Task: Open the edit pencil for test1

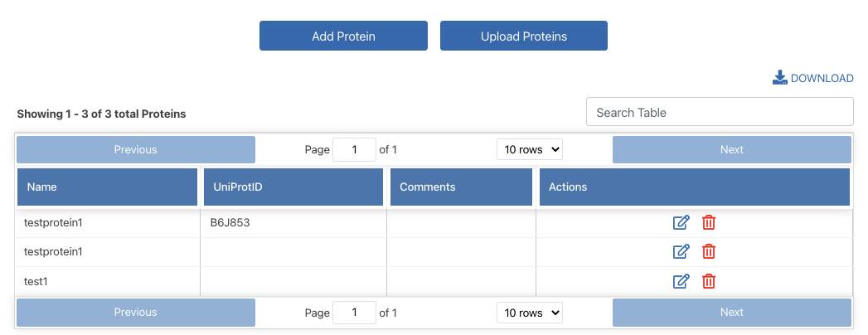Action: pyautogui.click(x=681, y=281)
